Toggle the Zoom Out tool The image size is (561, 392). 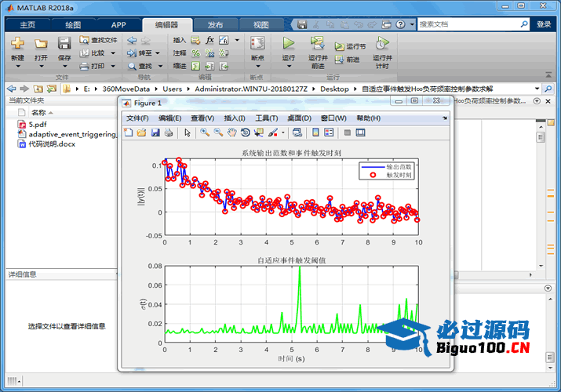pos(218,132)
